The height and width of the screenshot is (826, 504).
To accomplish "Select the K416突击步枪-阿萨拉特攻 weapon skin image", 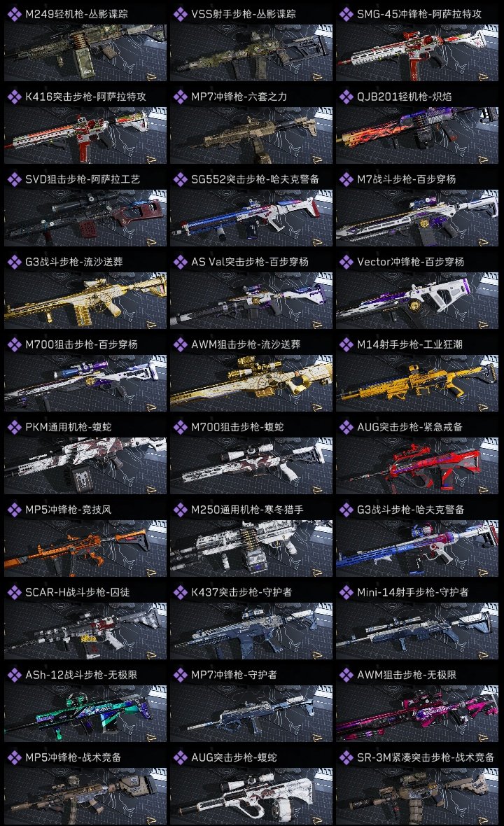I will pos(85,135).
